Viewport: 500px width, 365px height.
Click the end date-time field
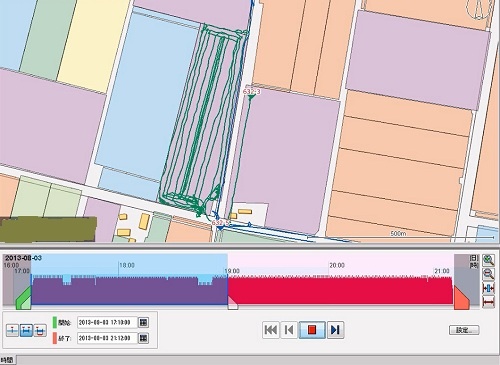point(107,338)
